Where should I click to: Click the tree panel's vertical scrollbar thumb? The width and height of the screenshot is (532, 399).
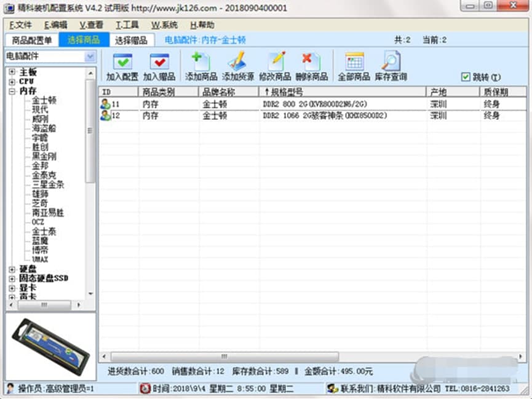(90, 130)
